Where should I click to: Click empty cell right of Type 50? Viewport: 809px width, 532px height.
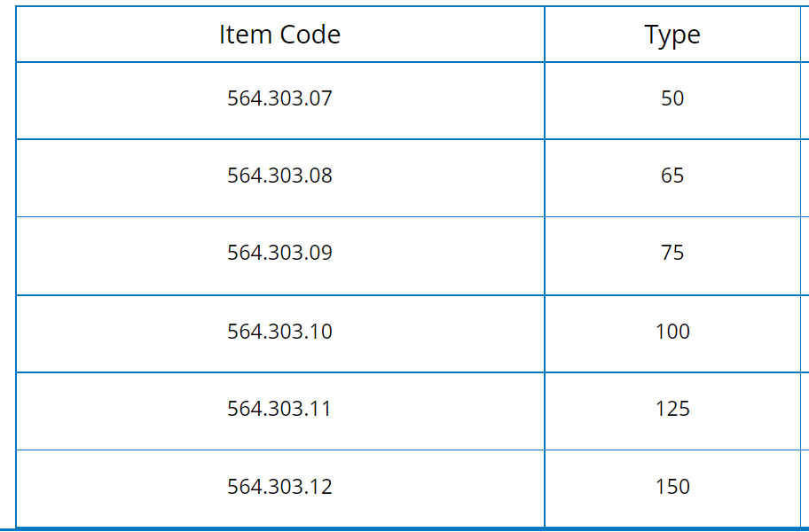tap(805, 100)
